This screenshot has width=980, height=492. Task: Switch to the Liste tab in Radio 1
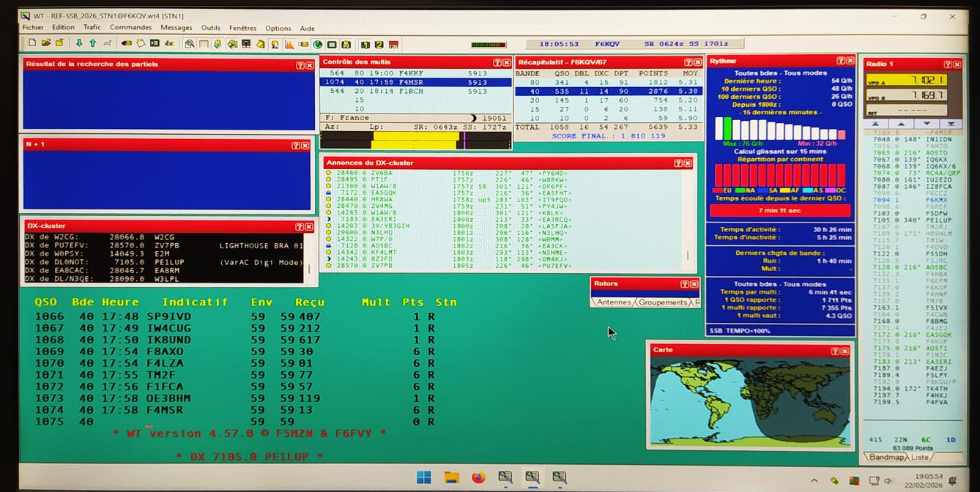pos(920,458)
